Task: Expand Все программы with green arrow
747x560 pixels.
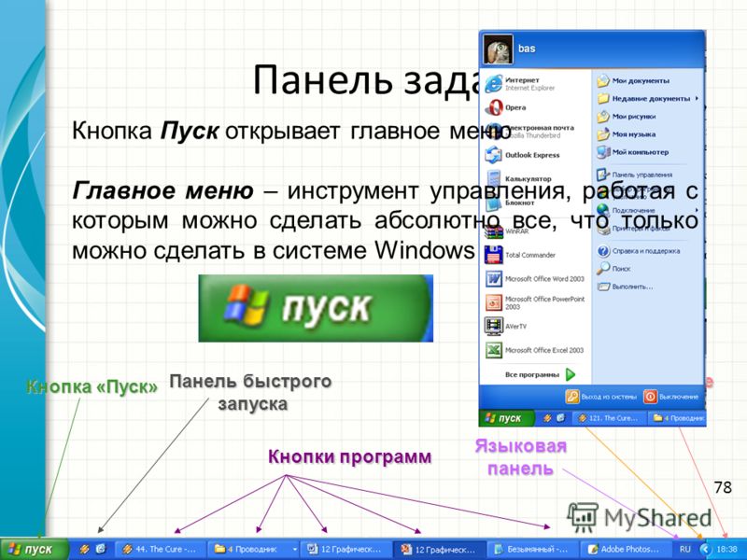Action: click(571, 375)
